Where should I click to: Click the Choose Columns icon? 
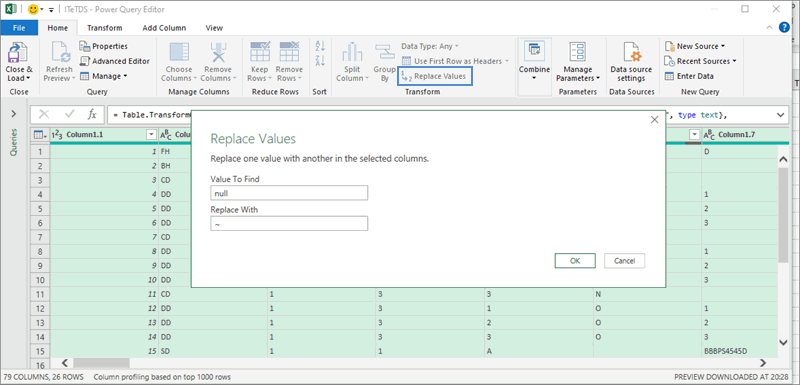pos(179,53)
